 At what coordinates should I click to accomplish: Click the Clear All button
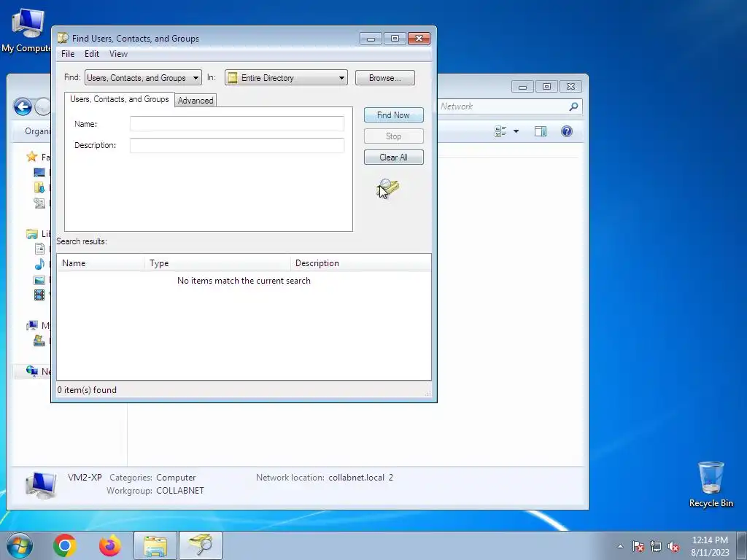(393, 157)
